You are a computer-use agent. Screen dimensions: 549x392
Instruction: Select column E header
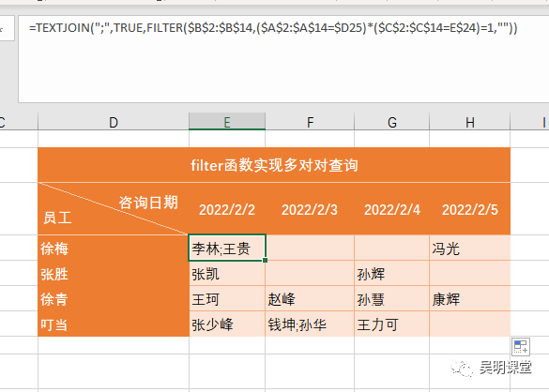[x=227, y=122]
